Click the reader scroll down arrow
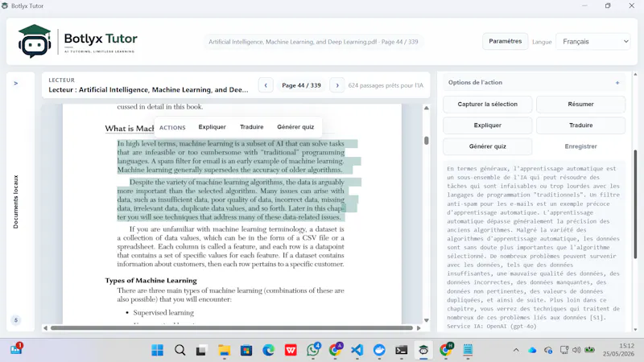The image size is (644, 362). pos(427,320)
